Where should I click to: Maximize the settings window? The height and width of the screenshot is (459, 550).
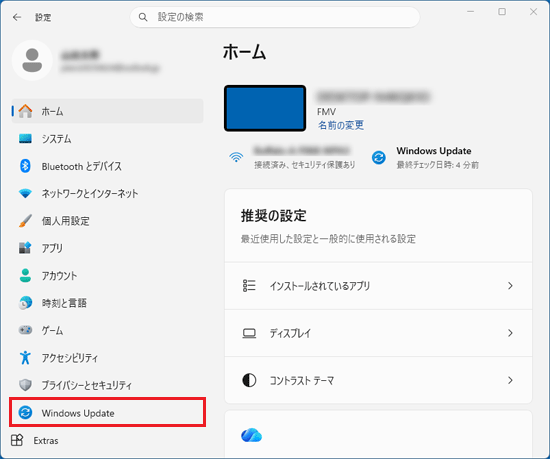click(502, 12)
